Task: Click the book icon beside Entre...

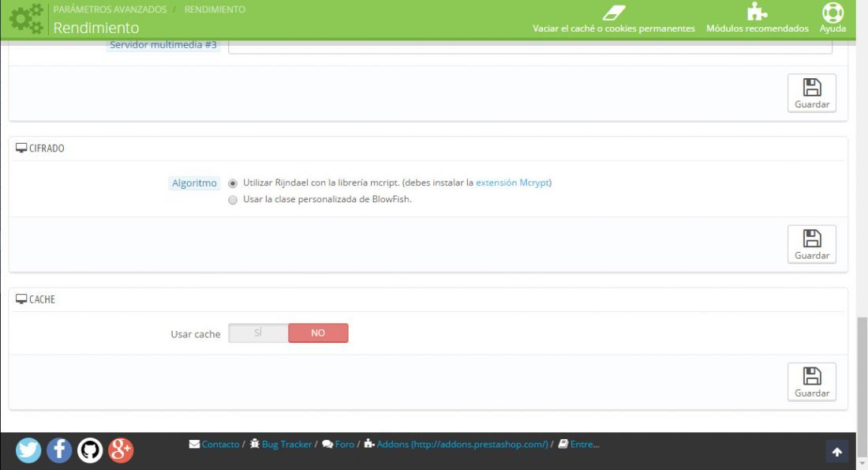Action: pyautogui.click(x=563, y=443)
